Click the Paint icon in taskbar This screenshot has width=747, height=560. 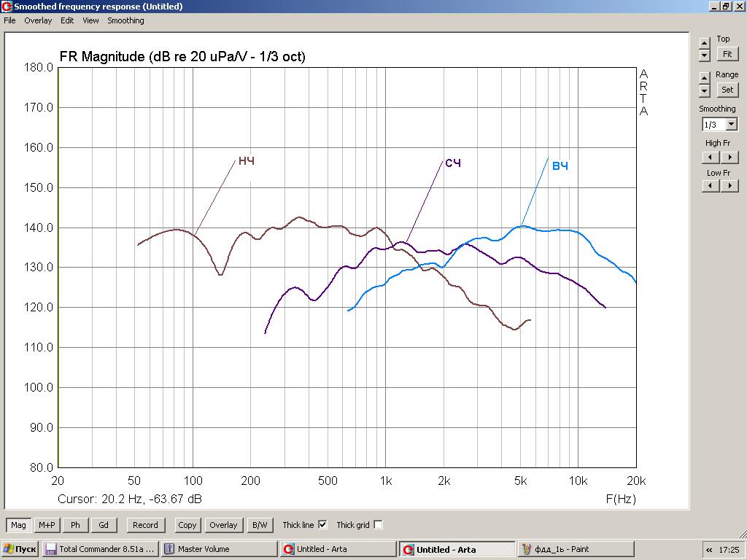tap(526, 549)
